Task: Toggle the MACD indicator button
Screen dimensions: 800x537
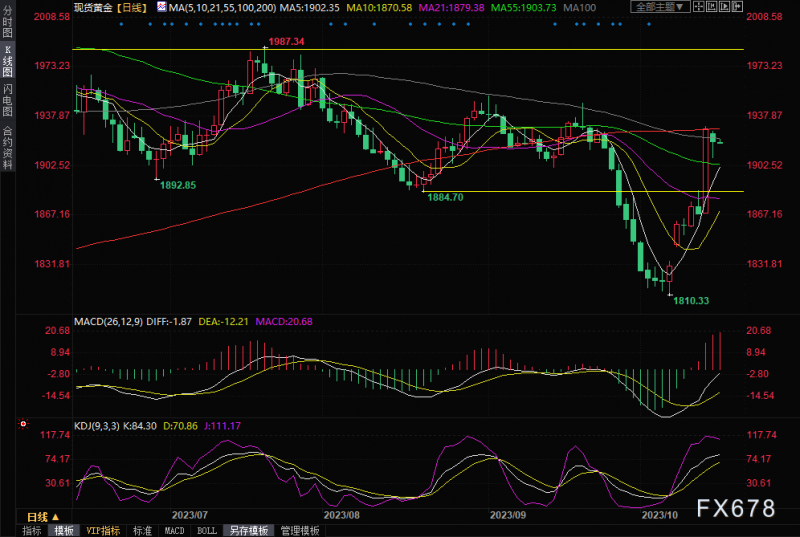Action: click(174, 530)
